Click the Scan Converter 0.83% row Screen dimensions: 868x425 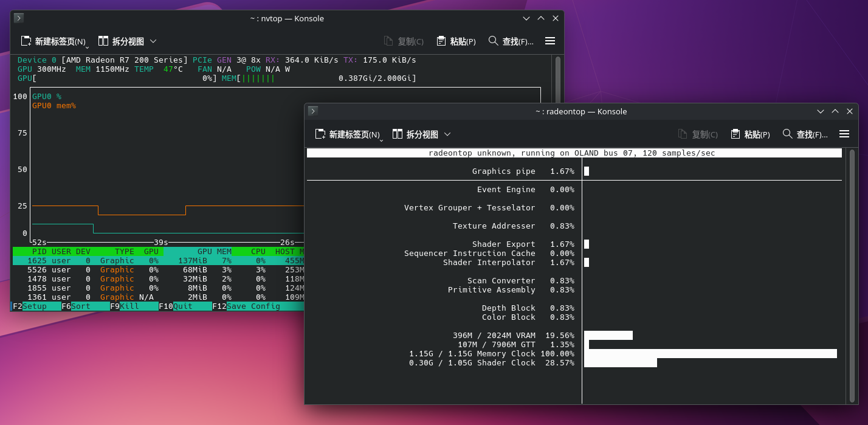tap(521, 281)
